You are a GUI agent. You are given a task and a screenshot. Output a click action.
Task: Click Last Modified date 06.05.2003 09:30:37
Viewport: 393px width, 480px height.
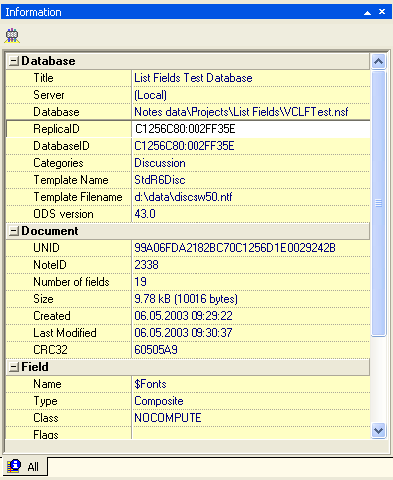(x=183, y=333)
